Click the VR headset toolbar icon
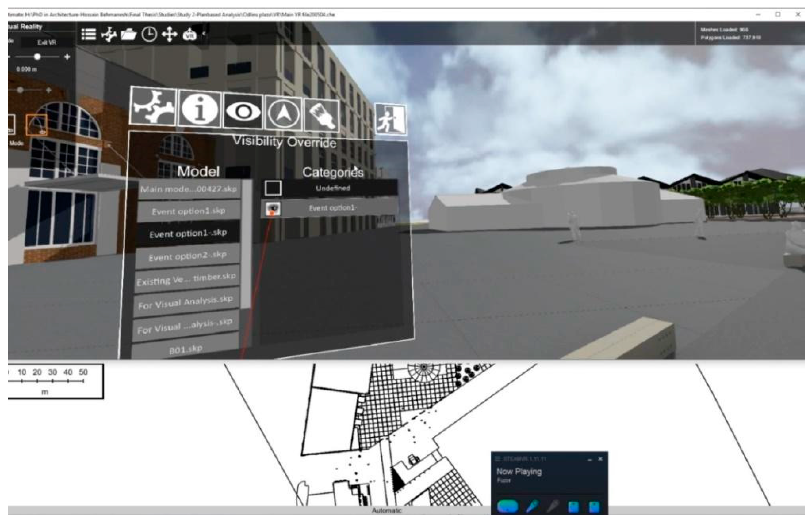 [190, 34]
